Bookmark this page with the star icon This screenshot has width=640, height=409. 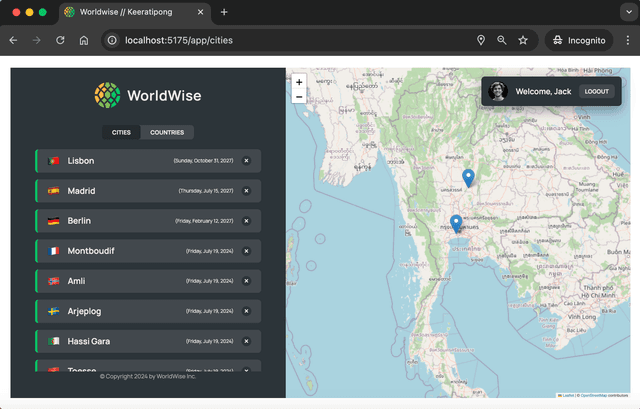point(523,40)
